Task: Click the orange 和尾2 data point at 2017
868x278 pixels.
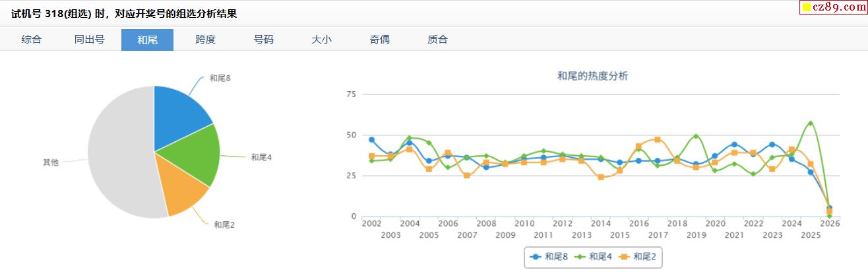Action: point(658,139)
